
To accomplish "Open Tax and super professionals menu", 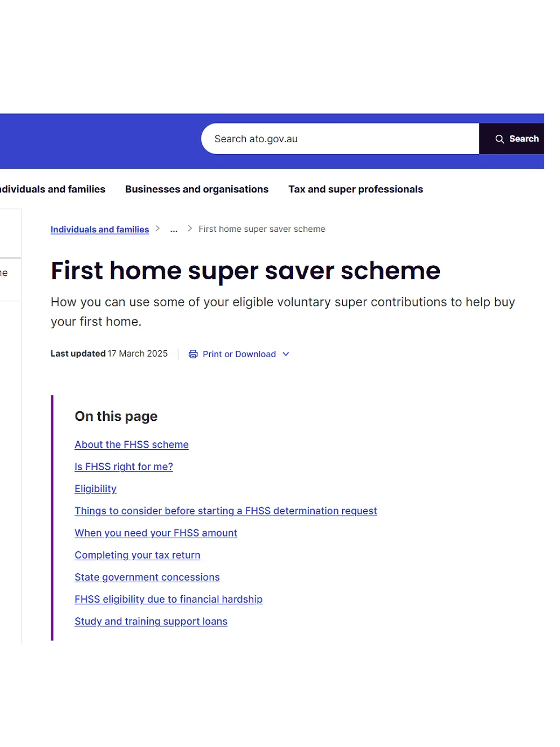I will pyautogui.click(x=356, y=190).
